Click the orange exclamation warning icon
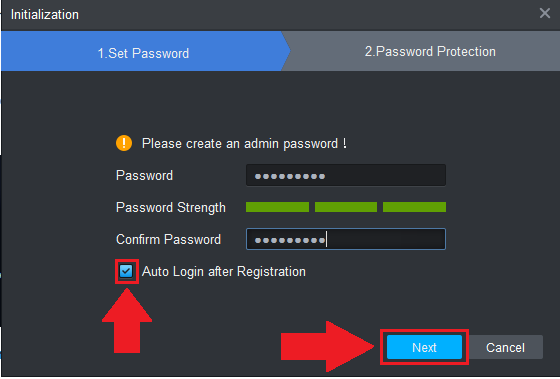The width and height of the screenshot is (560, 379). click(124, 143)
